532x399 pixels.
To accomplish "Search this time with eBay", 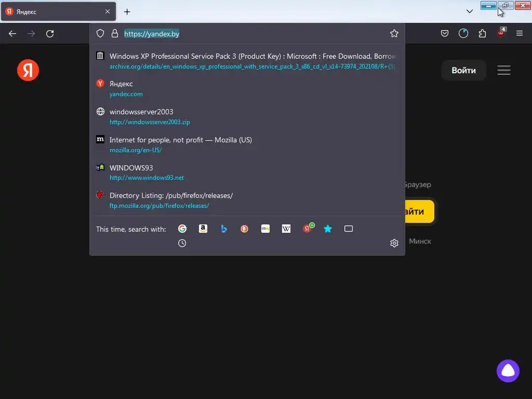I will [265, 229].
